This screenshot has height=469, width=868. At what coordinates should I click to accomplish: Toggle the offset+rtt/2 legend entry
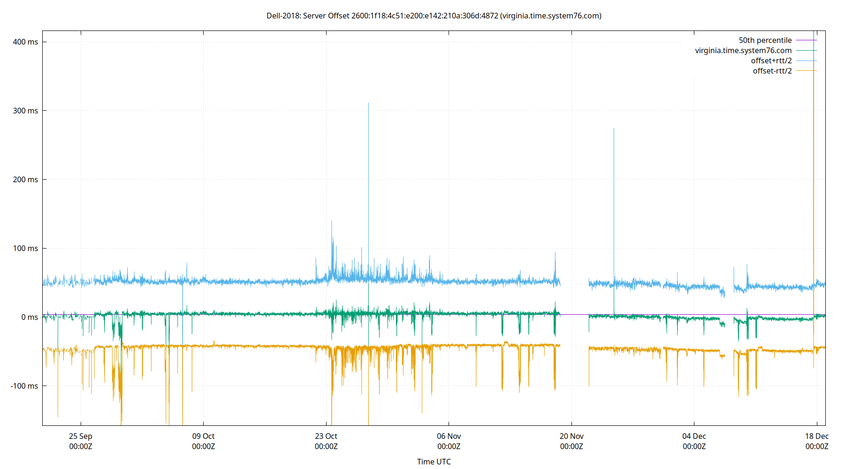(x=772, y=60)
